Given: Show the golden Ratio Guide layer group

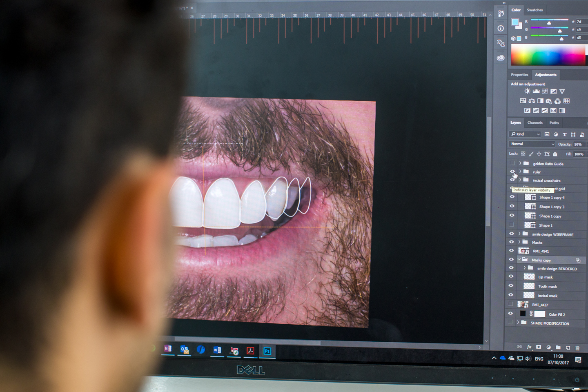Looking at the screenshot, I should (x=512, y=163).
